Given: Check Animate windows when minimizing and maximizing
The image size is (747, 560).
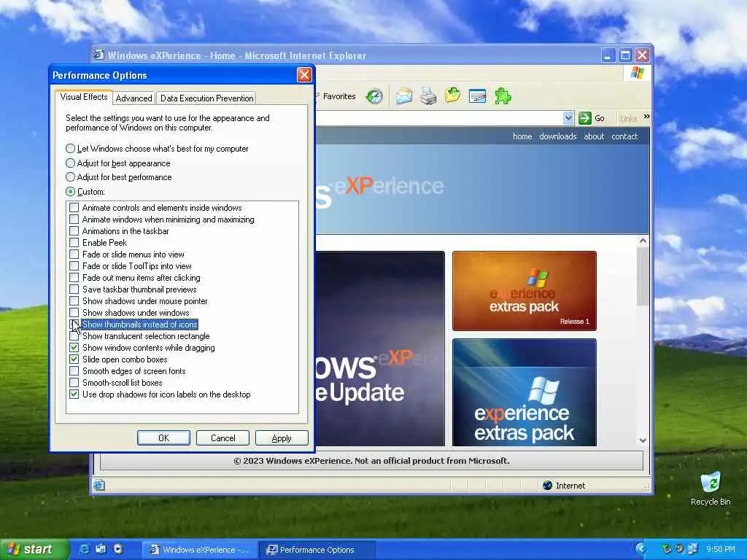Looking at the screenshot, I should click(x=74, y=219).
